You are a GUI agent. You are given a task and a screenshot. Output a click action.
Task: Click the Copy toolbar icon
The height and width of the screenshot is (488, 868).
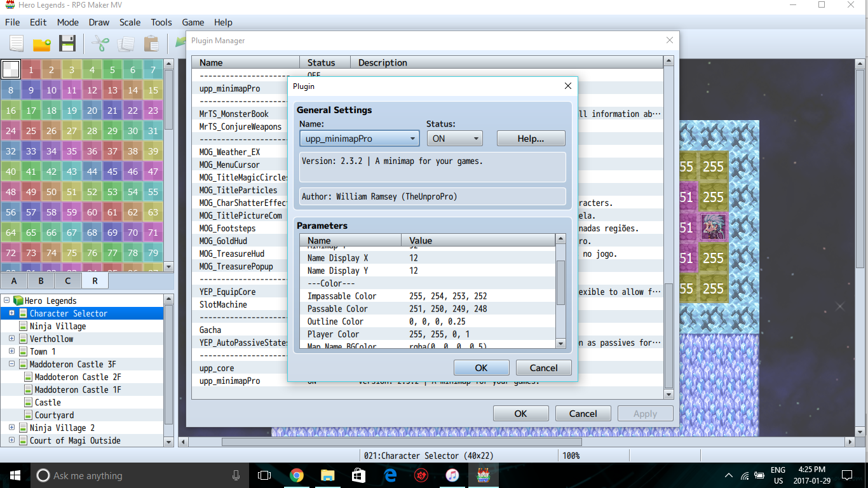click(126, 44)
